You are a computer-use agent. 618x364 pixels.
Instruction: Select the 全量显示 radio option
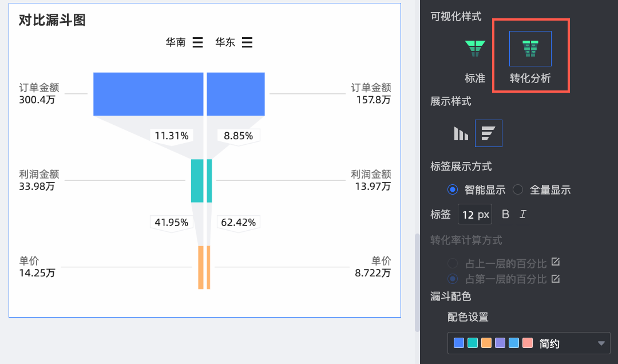click(518, 189)
